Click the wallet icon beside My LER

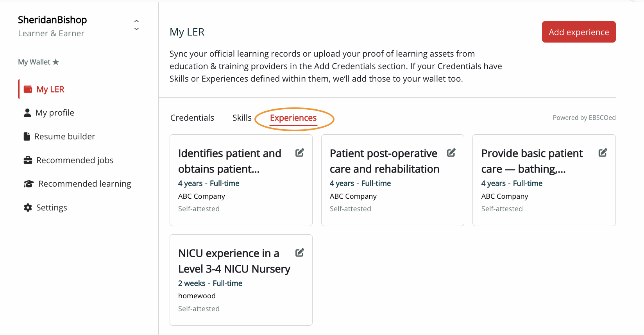(28, 89)
